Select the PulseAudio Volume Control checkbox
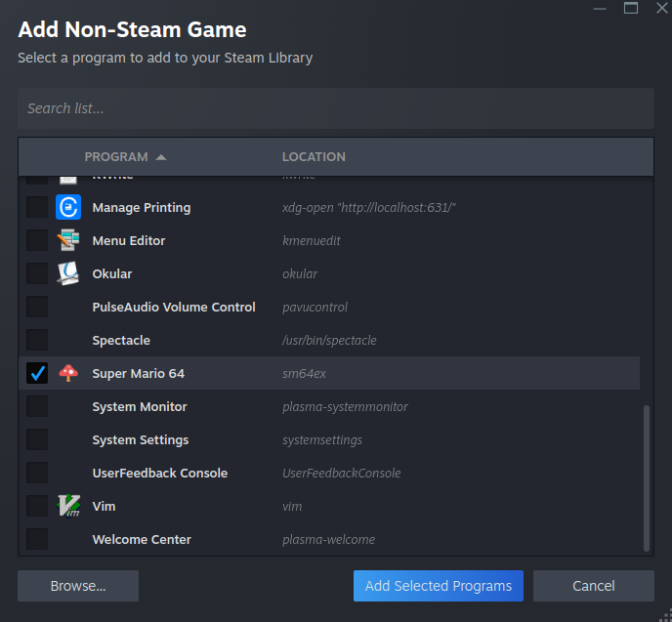Image resolution: width=672 pixels, height=622 pixels. [37, 307]
